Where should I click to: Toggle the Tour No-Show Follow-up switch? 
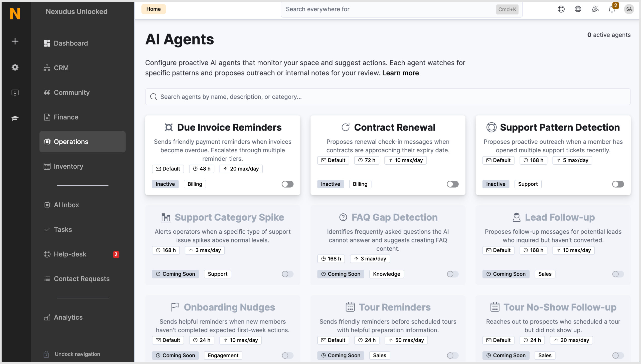tap(618, 355)
